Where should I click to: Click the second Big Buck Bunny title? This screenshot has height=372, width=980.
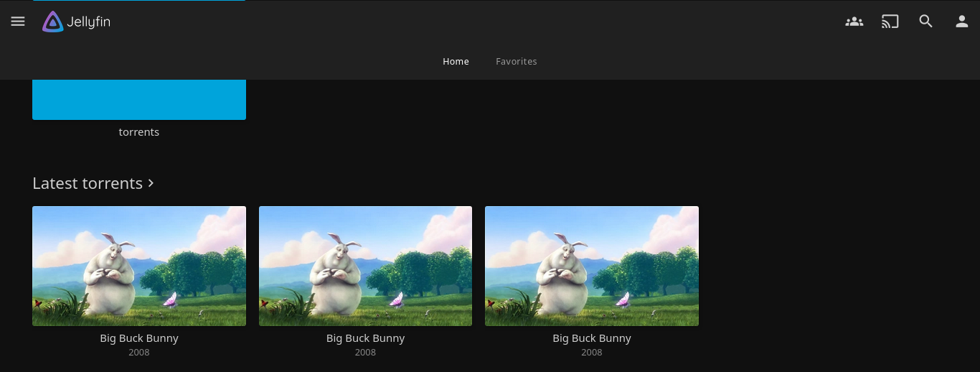click(365, 338)
